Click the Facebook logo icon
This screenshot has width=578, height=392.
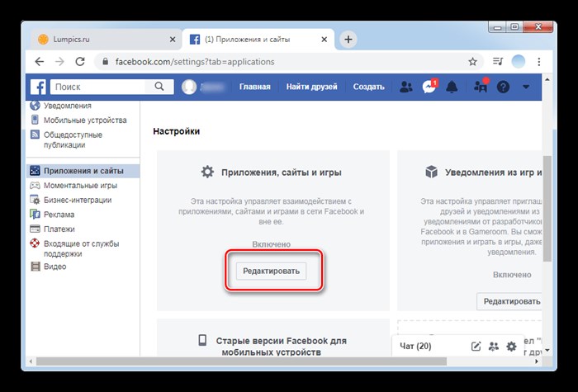[x=38, y=87]
